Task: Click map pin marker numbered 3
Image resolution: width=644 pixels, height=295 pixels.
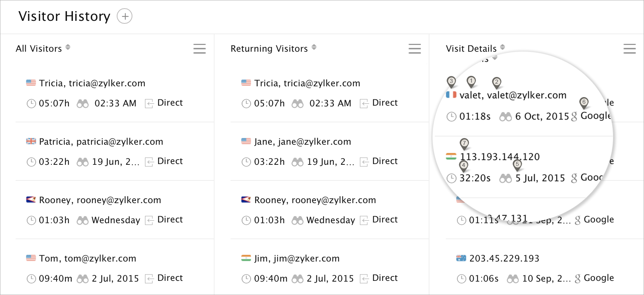Action: click(451, 81)
